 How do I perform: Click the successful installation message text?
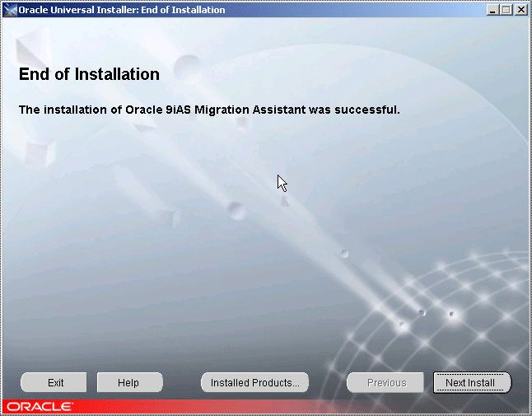[209, 110]
